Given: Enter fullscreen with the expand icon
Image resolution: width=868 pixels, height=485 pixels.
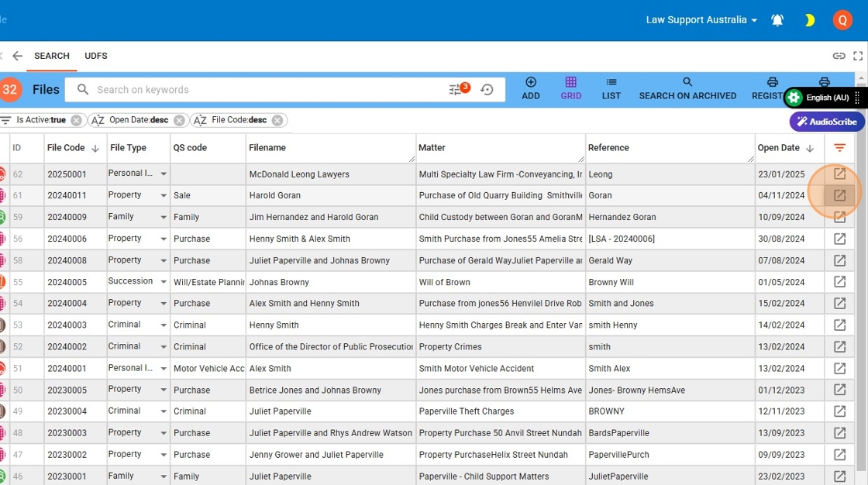Looking at the screenshot, I should point(858,56).
